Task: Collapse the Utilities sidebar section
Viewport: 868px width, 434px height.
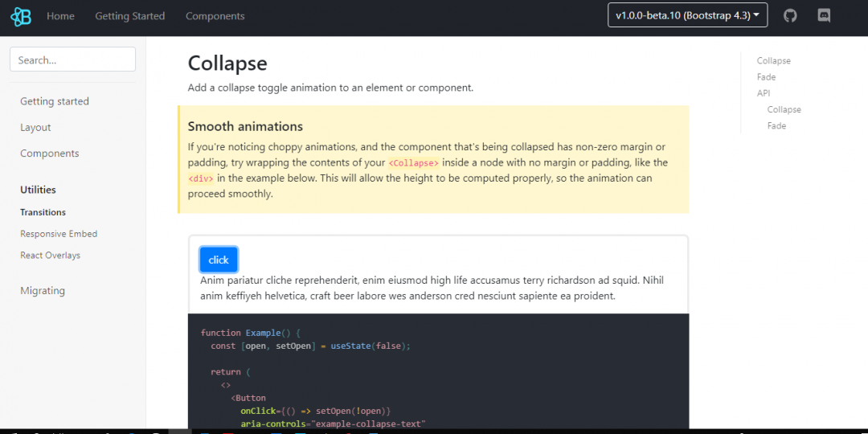Action: click(x=39, y=190)
